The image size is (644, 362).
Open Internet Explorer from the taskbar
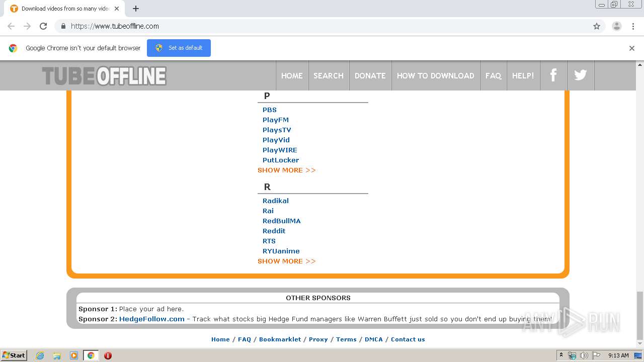(x=40, y=355)
